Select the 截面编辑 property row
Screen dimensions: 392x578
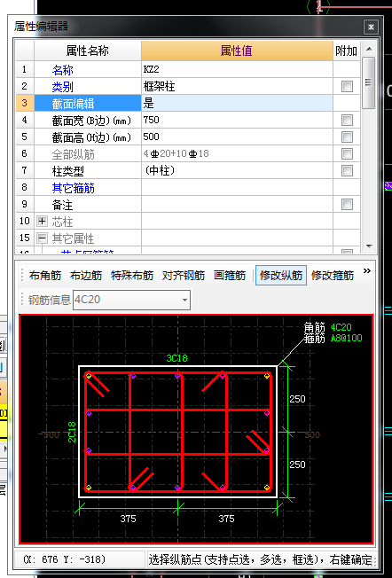tap(88, 103)
